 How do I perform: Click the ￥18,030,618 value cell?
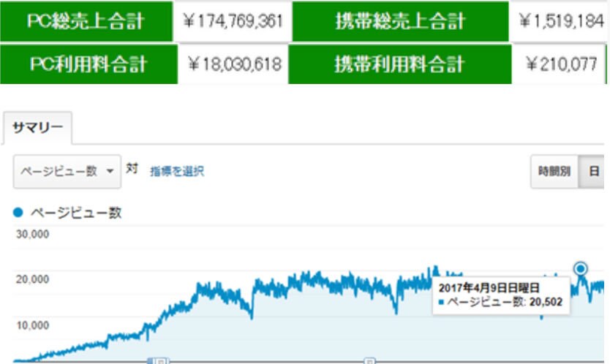pyautogui.click(x=233, y=64)
